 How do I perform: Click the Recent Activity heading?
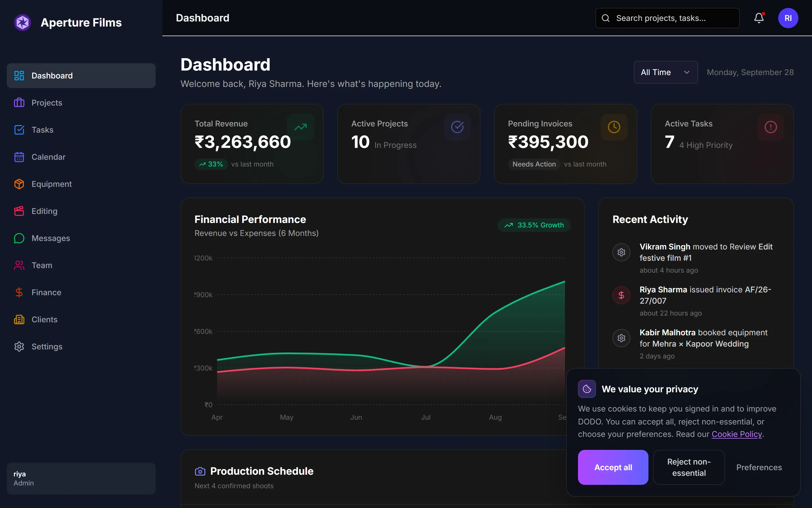coord(650,219)
